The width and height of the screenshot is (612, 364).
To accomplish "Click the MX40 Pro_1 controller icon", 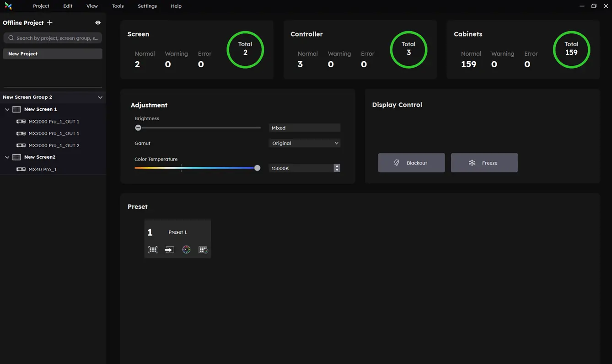I will tap(21, 169).
